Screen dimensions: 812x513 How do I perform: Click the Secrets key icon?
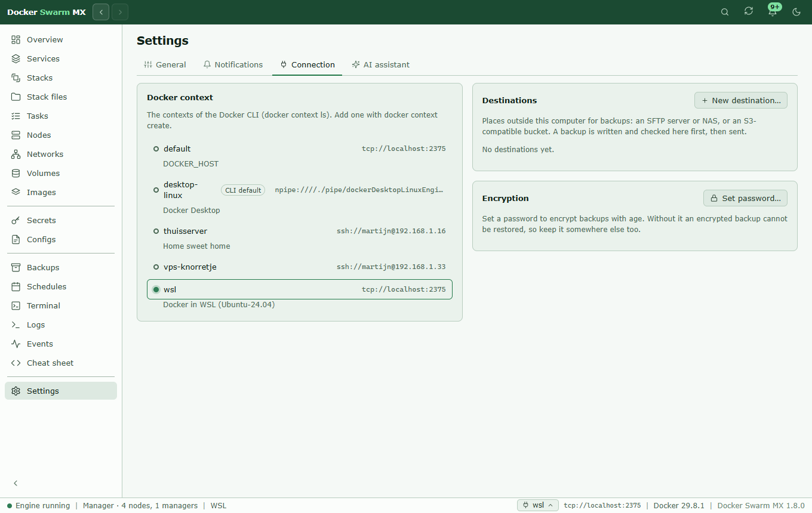16,220
